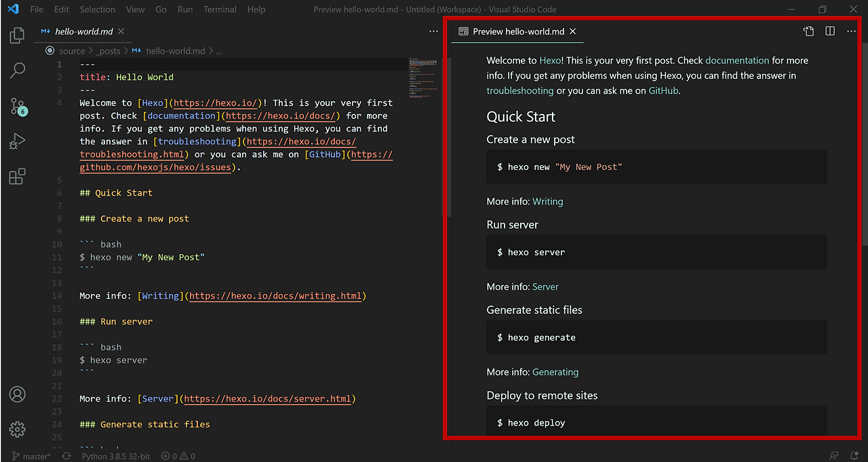The width and height of the screenshot is (868, 462).
Task: Click '$ hexo generate' code block in preview
Action: (656, 337)
